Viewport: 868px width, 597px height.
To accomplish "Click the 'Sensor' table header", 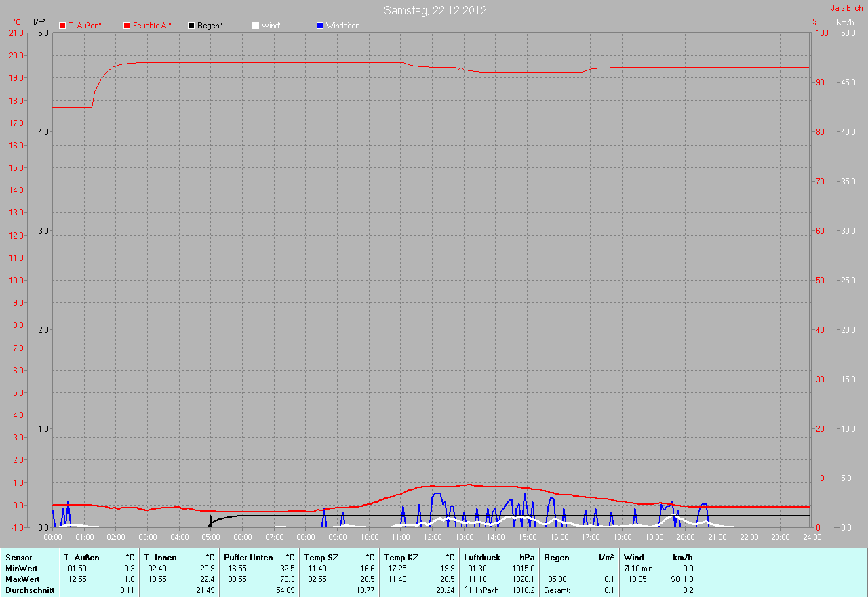I will (x=18, y=558).
